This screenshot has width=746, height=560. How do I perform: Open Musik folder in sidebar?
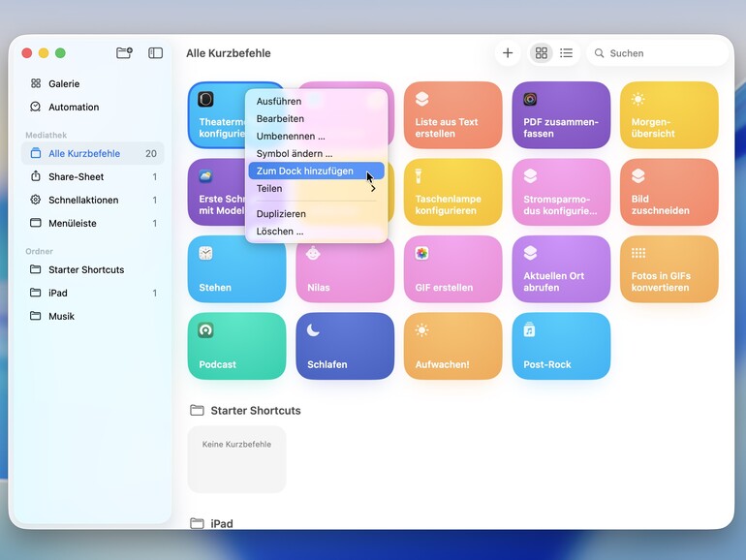93,317
